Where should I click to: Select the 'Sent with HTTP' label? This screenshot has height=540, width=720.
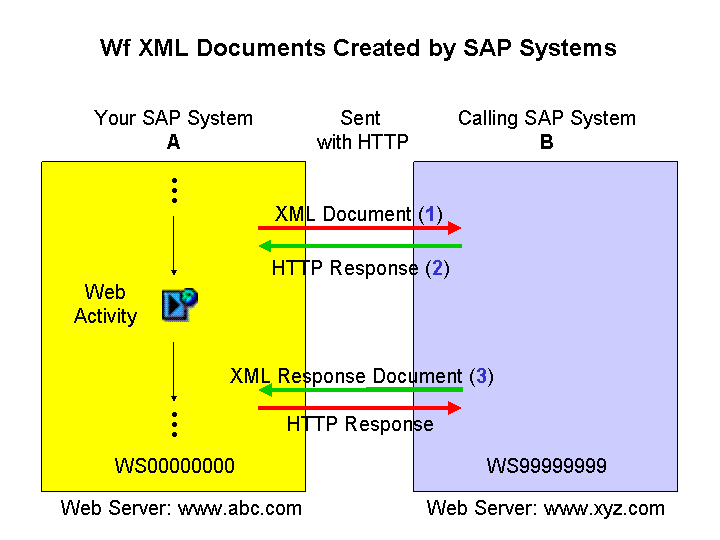(362, 130)
